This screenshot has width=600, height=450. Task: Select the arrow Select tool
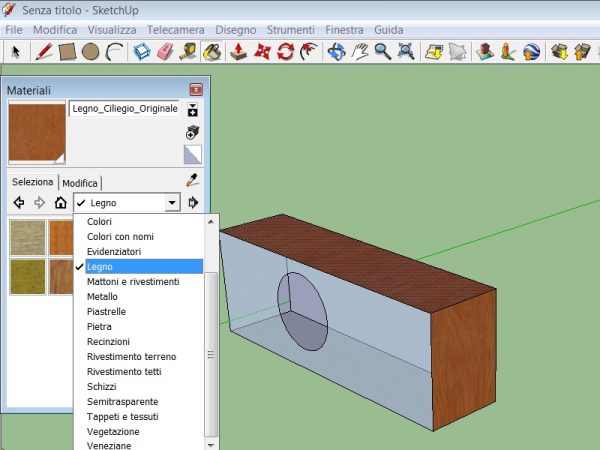click(16, 51)
